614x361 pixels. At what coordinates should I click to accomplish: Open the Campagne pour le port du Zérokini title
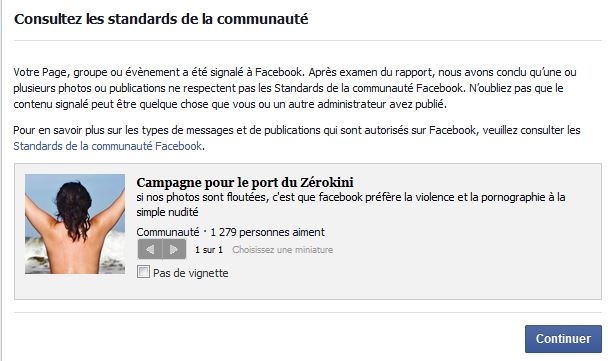click(245, 182)
